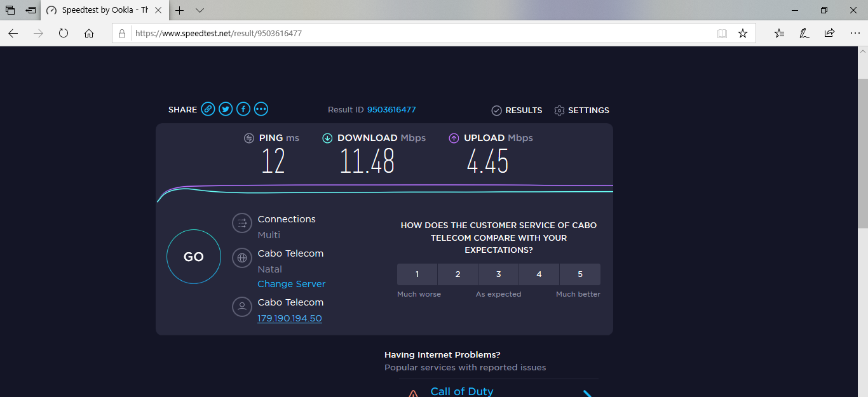Screen dimensions: 868x397
Task: Add this page to favorites
Action: (743, 33)
